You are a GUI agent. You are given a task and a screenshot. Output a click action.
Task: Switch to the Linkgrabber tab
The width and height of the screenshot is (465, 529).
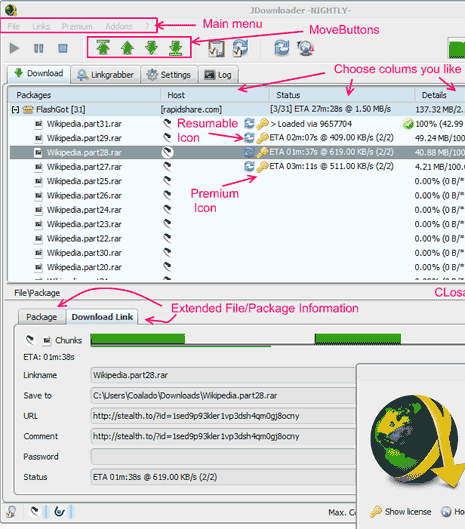[106, 75]
